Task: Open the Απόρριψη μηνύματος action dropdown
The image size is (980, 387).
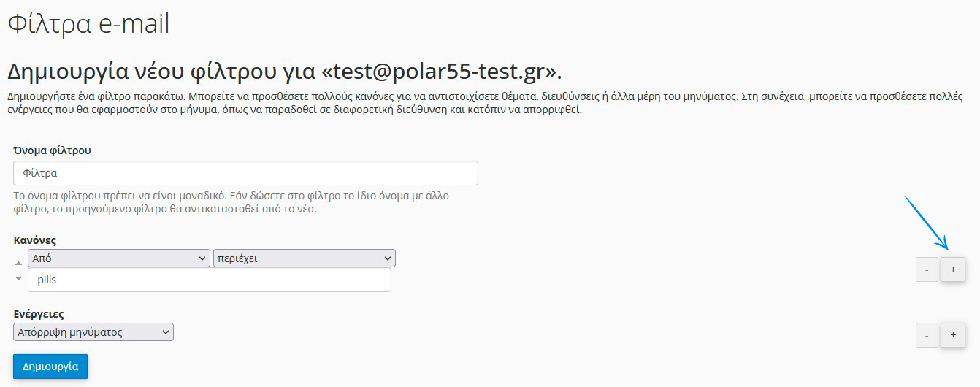Action: 93,332
